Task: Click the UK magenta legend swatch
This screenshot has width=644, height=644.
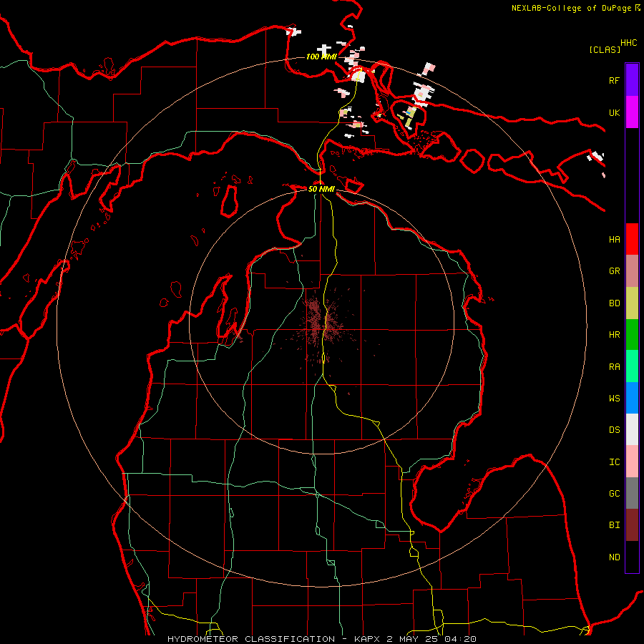Action: coord(632,112)
